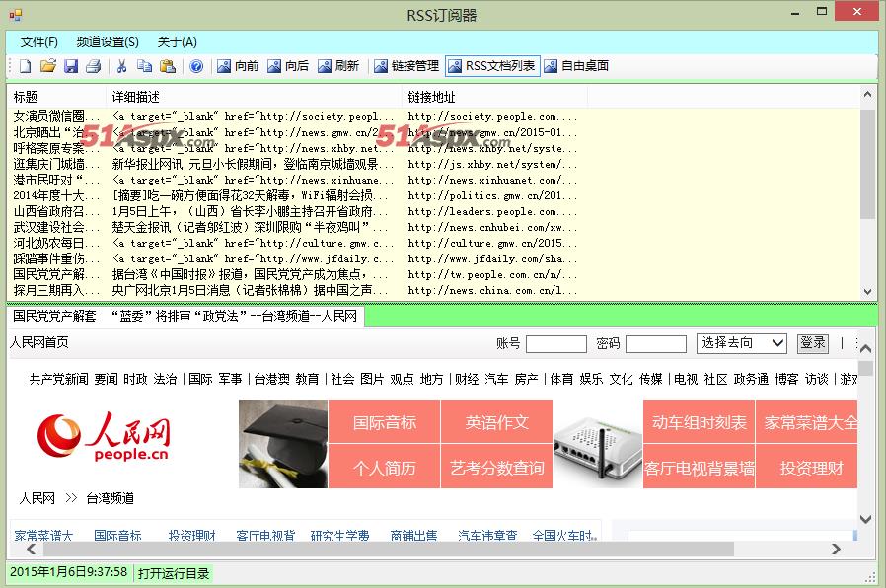Select the 武汉建设社会 row

(295, 228)
